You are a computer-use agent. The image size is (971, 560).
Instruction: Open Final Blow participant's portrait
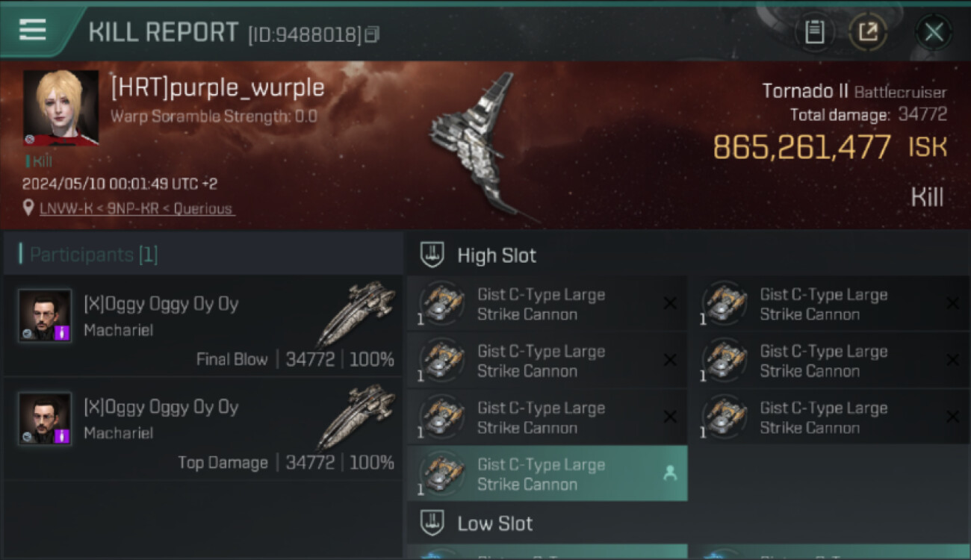(x=45, y=315)
